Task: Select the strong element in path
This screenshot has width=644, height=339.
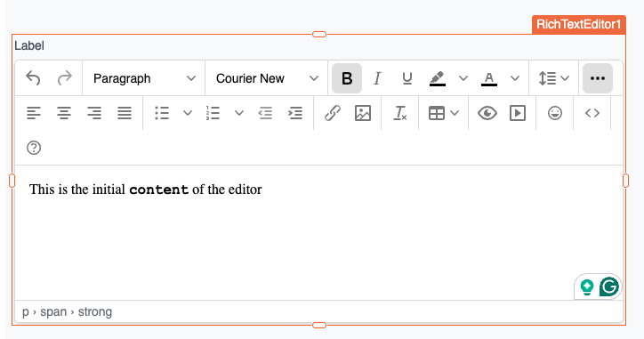Action: pos(95,312)
